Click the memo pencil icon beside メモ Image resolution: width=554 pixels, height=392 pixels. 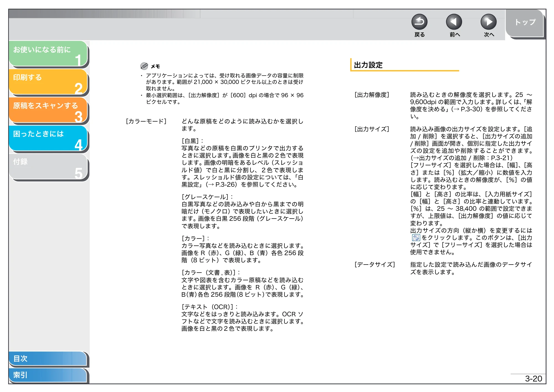[144, 66]
